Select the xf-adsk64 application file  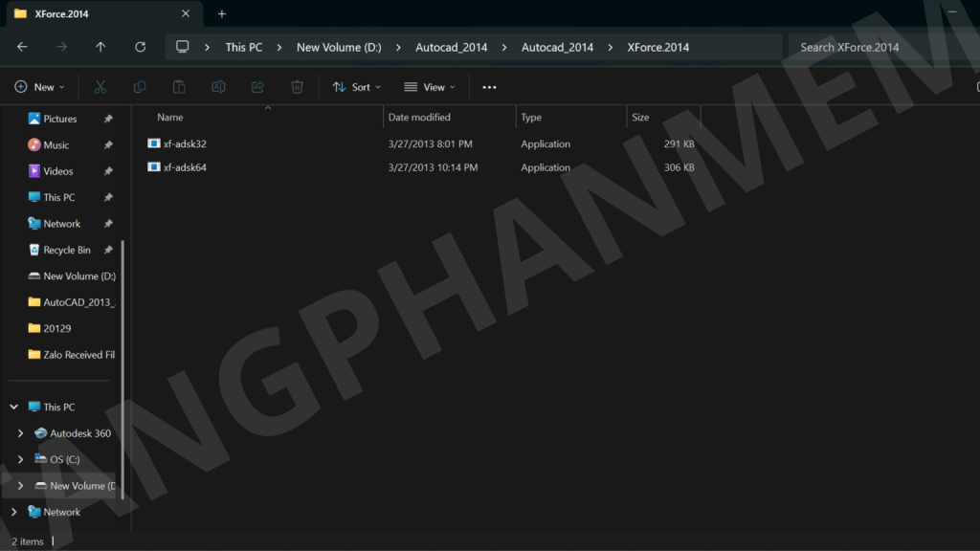(185, 167)
